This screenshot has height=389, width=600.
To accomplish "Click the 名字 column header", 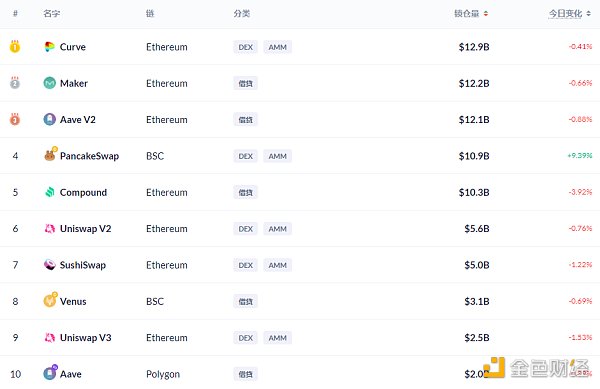I will point(52,14).
